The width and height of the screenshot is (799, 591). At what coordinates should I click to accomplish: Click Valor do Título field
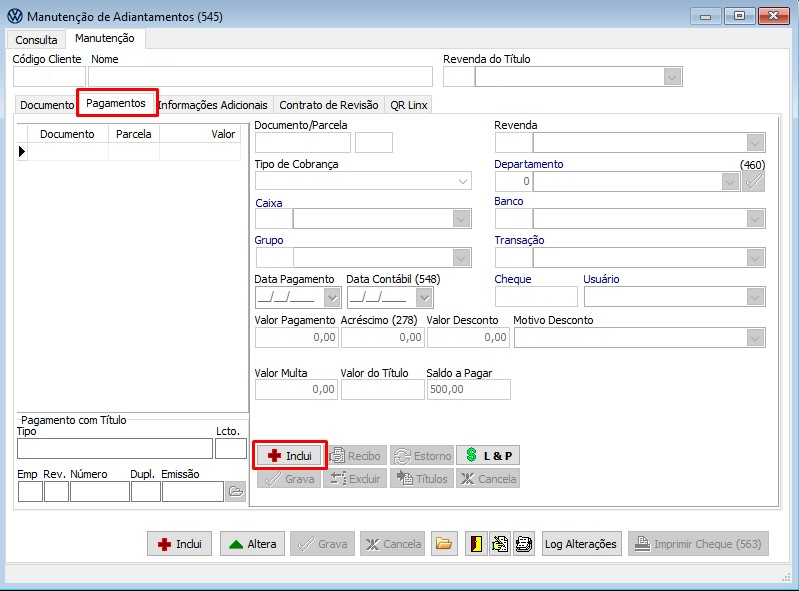(x=383, y=389)
